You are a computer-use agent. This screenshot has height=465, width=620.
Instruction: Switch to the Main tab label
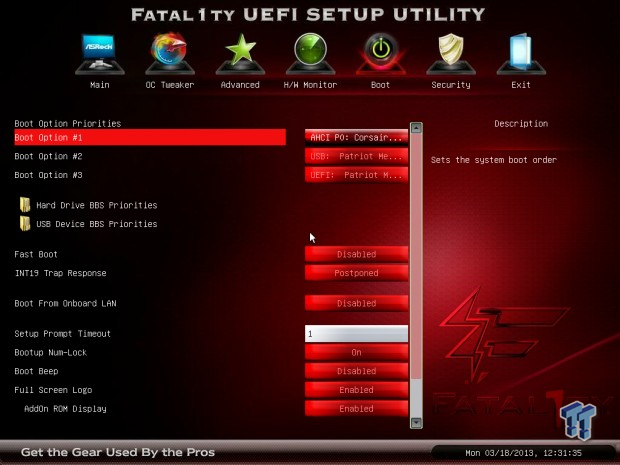coord(100,85)
